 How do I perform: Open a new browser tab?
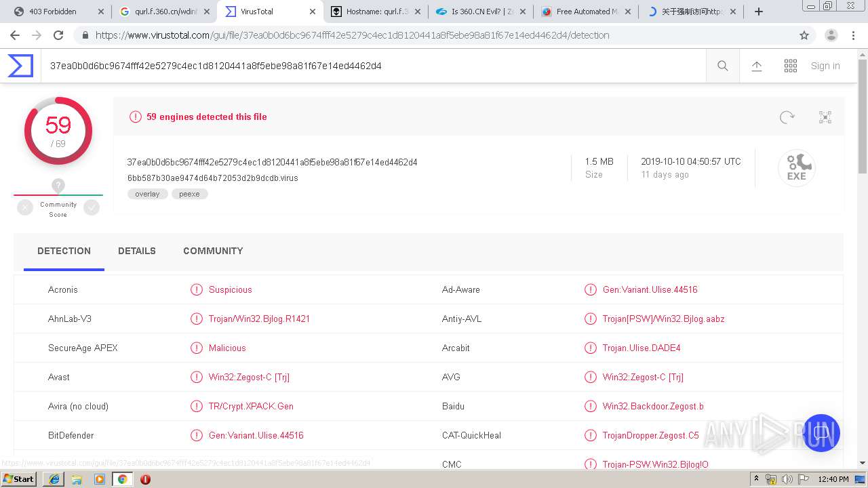point(759,12)
